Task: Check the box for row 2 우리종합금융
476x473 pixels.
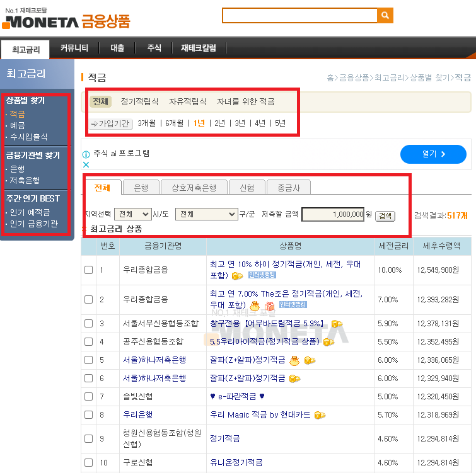Action: click(x=89, y=300)
